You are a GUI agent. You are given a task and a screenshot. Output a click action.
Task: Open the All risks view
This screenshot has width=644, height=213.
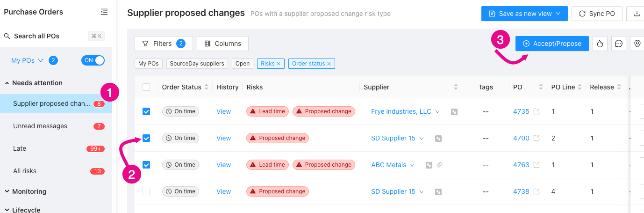point(25,171)
